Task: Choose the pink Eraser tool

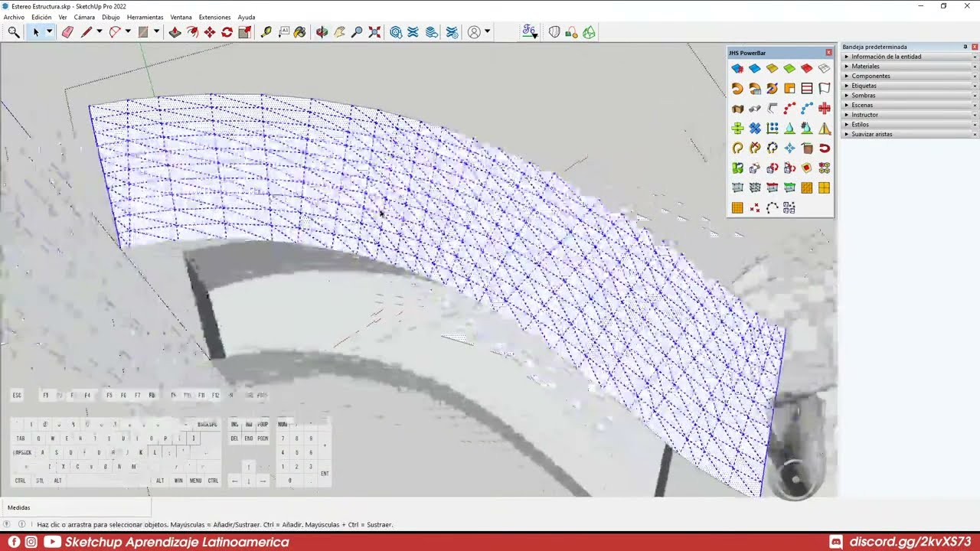Action: pos(67,32)
